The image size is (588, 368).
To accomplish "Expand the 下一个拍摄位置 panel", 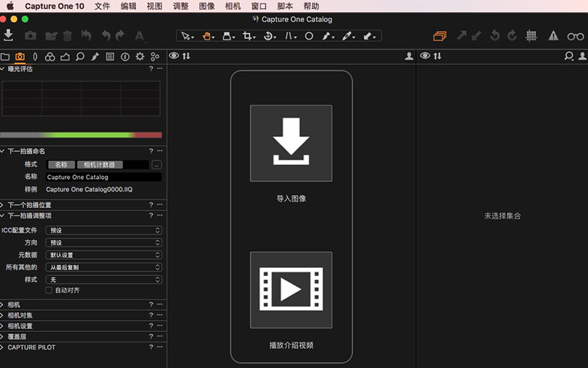I will [x=2, y=205].
